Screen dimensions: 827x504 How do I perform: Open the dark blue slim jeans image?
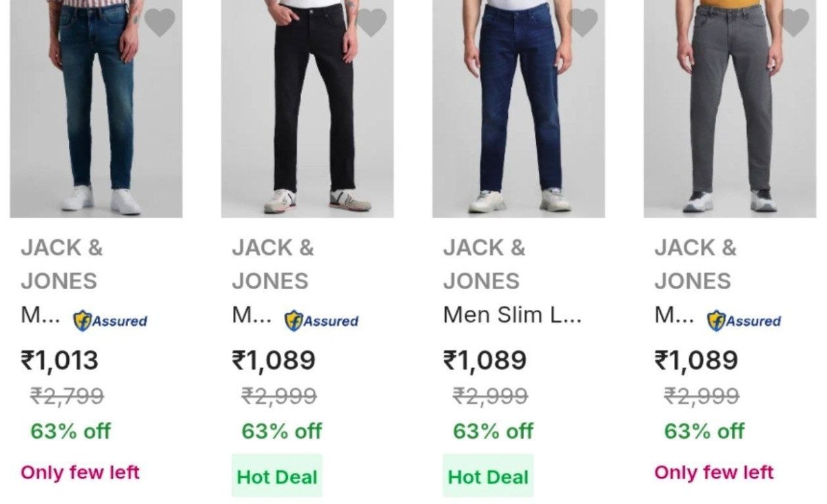[517, 110]
